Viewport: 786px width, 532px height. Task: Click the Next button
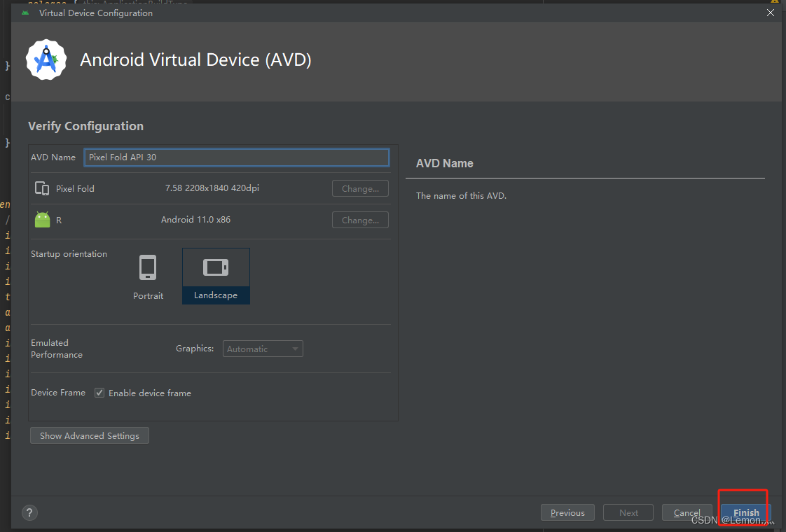coord(628,512)
